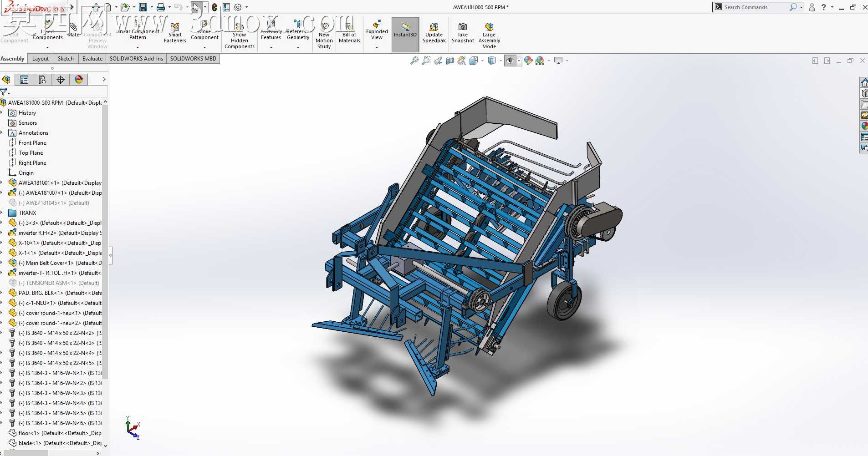Open Assembly Features dropdown arrow
Screen dimensions: 868x456
271,47
